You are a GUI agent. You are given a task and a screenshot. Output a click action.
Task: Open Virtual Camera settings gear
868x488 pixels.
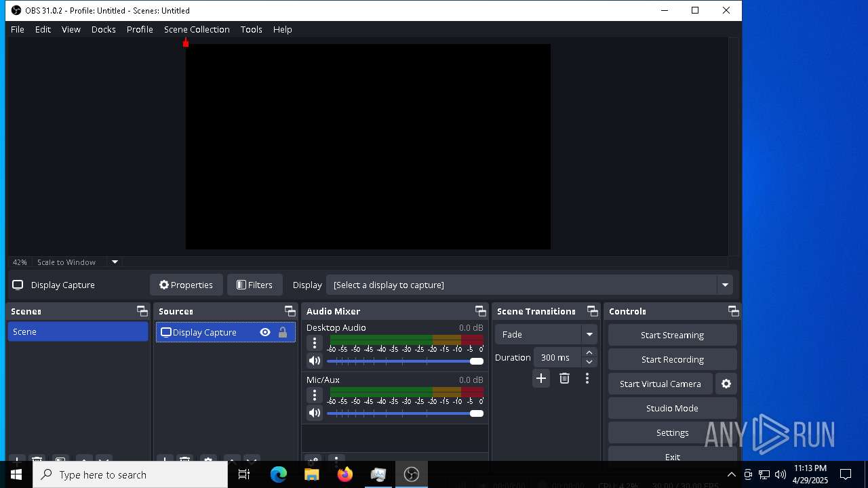tap(726, 384)
